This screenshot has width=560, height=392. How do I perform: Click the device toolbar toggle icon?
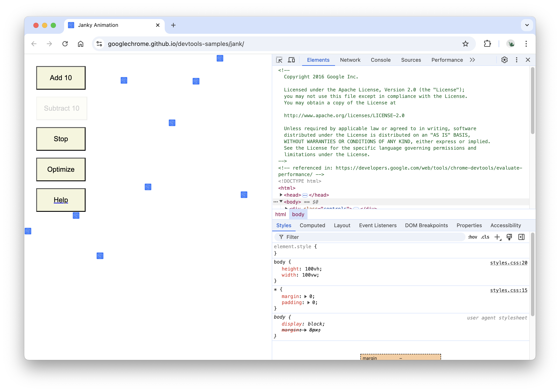(x=291, y=60)
